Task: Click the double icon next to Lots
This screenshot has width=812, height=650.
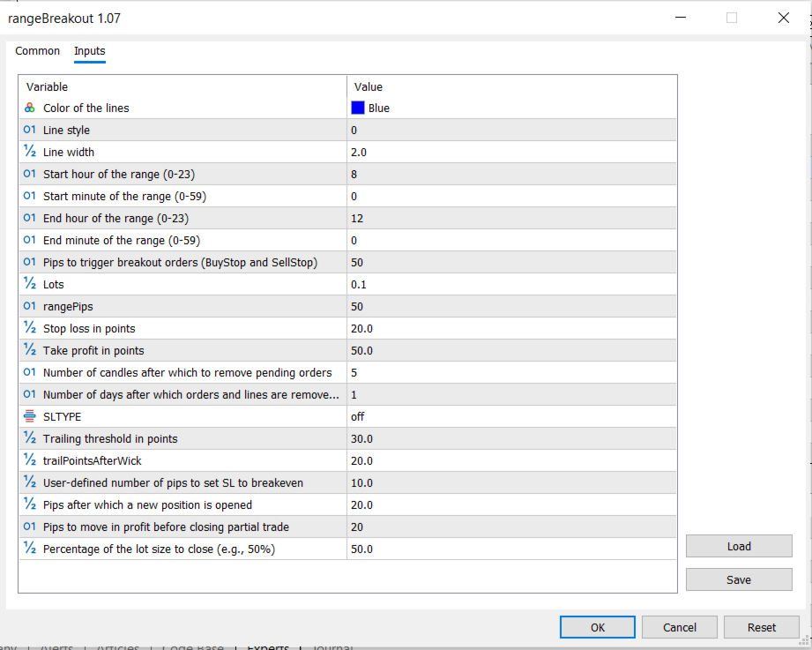Action: click(29, 283)
